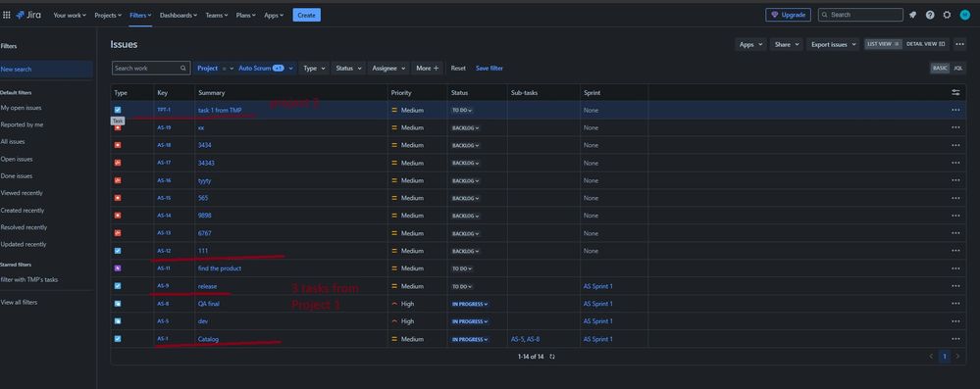Click the magnifier icon in Search work box

pyautogui.click(x=183, y=68)
